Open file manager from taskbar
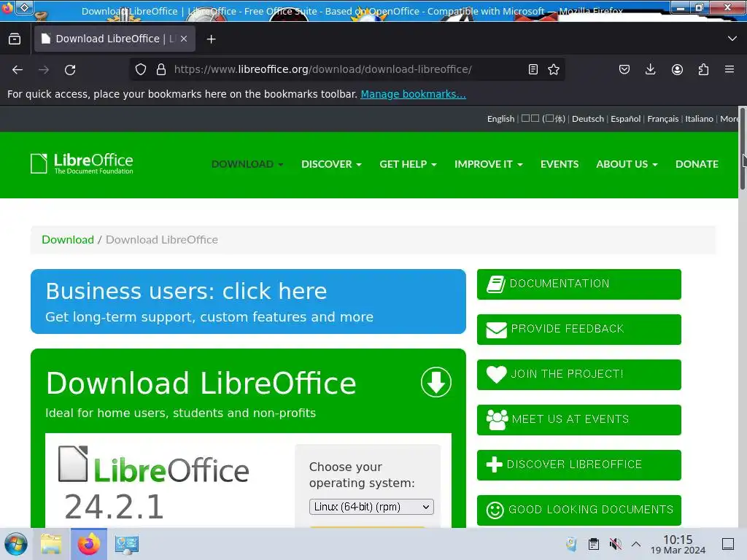Viewport: 747px width, 560px height. click(x=51, y=544)
